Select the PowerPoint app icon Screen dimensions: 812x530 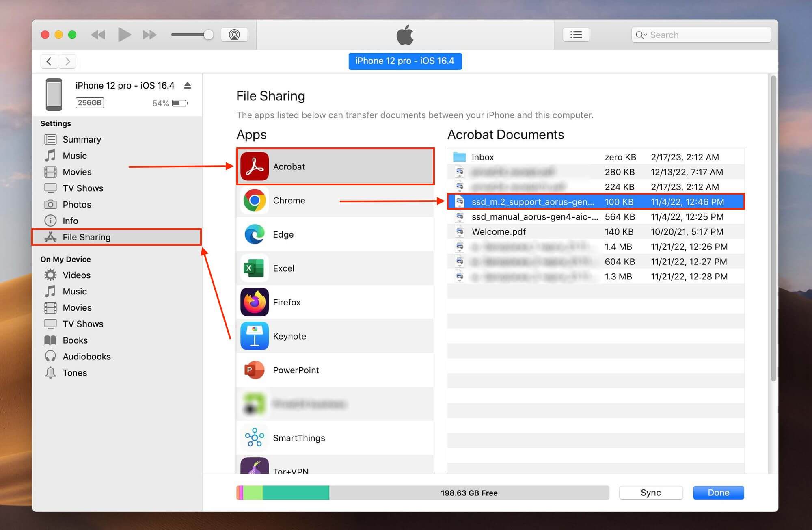[255, 370]
